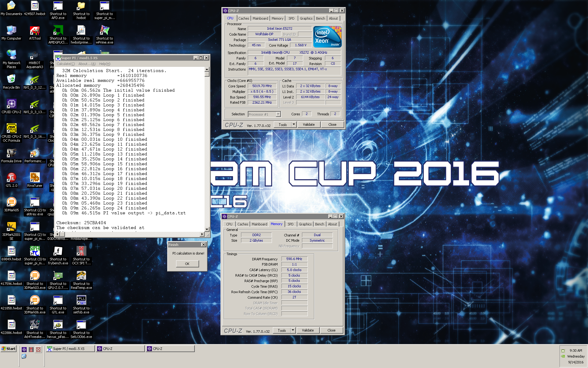
Task: Open Bench tab in upper CPU-Z
Action: click(x=321, y=18)
